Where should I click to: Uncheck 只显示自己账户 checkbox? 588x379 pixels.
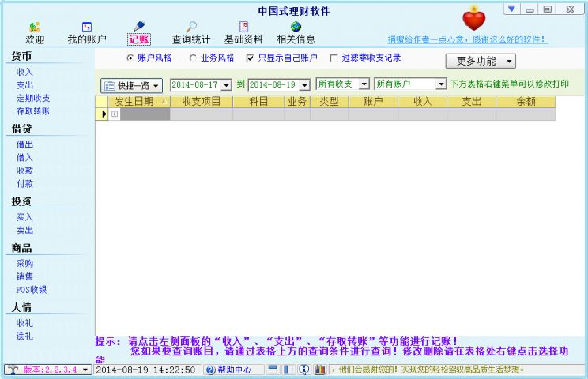click(x=251, y=58)
